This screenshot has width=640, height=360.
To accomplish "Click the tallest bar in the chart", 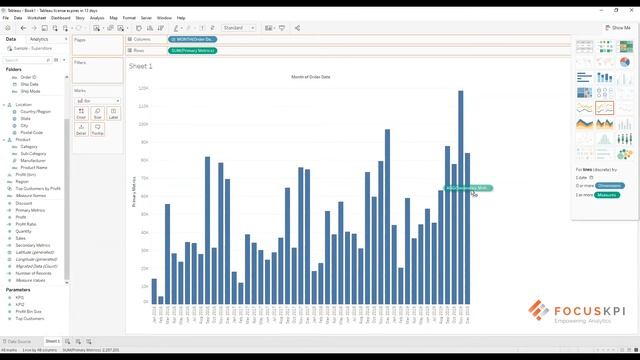I will [x=460, y=197].
